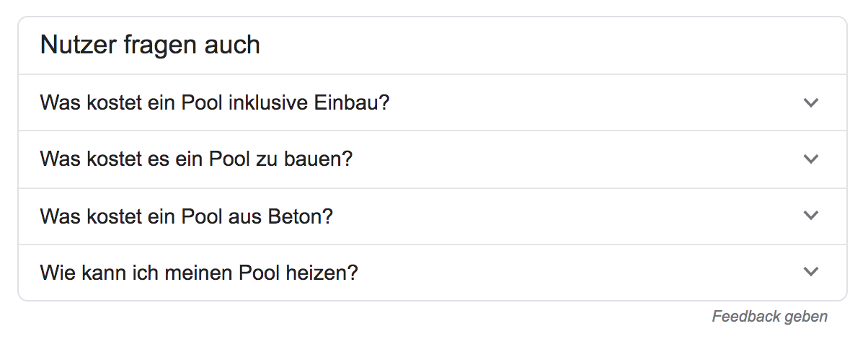
Task: Open the arrow beside 'Pool aus Beton' question
Action: coord(811,215)
